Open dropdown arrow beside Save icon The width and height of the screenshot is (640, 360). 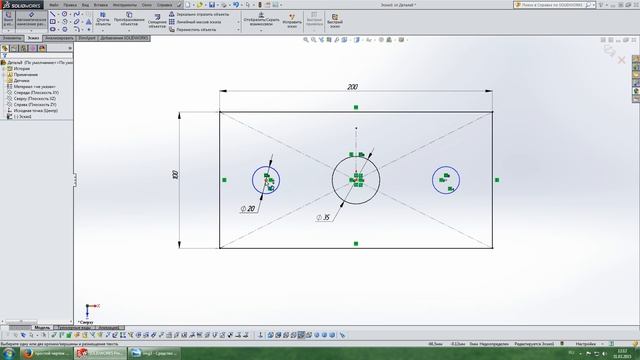click(x=217, y=5)
